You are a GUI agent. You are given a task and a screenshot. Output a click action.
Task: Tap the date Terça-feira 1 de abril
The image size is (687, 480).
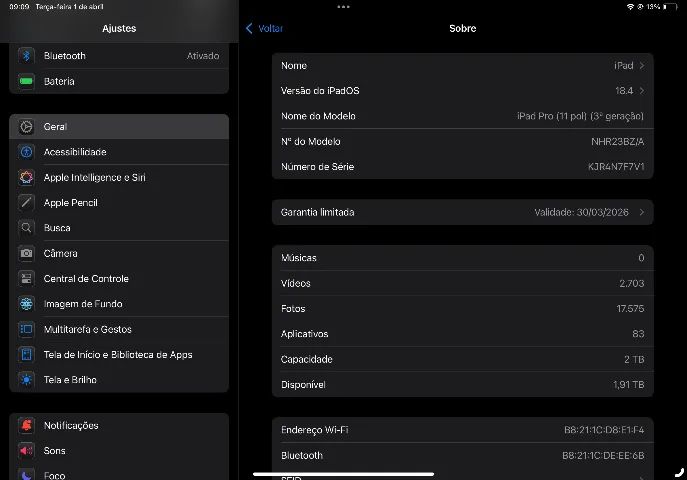[70, 7]
